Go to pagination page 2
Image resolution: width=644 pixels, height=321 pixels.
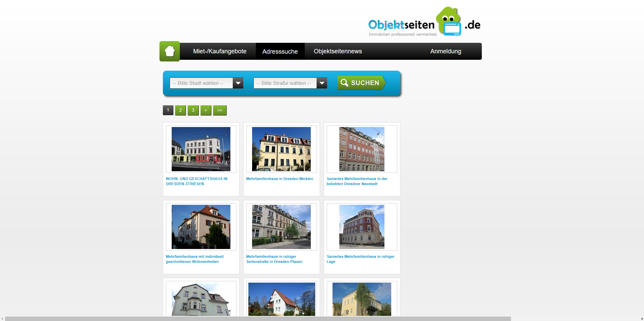click(x=181, y=110)
